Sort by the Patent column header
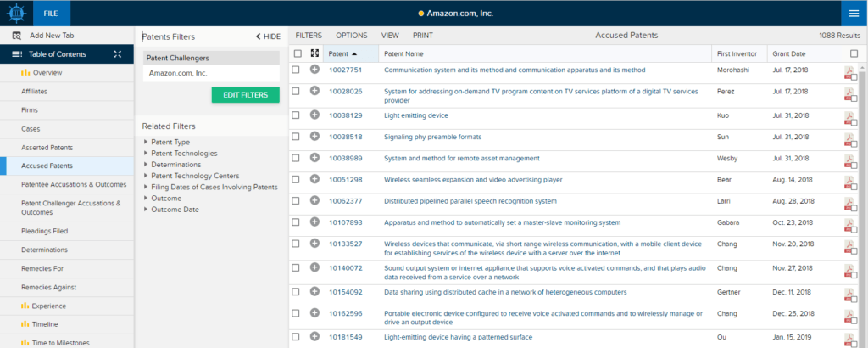 point(342,53)
